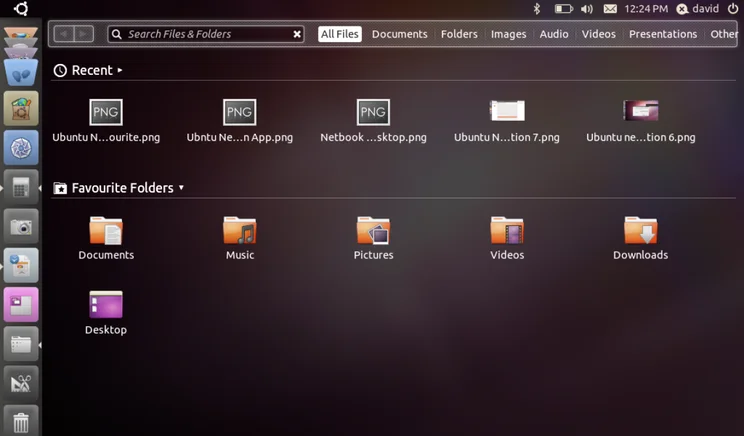Open the scissors and ruler applications icon
This screenshot has width=744, height=436.
pos(21,383)
